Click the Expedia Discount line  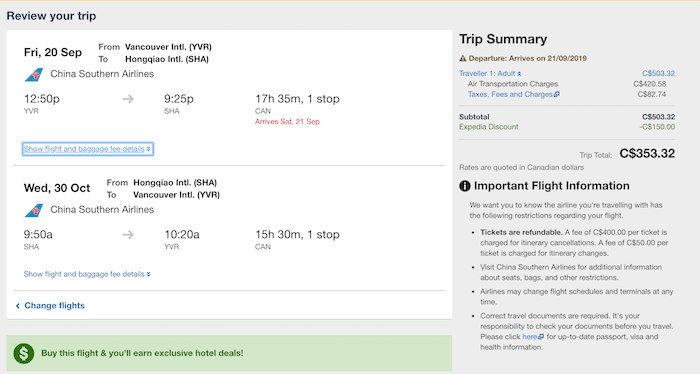[x=567, y=127]
